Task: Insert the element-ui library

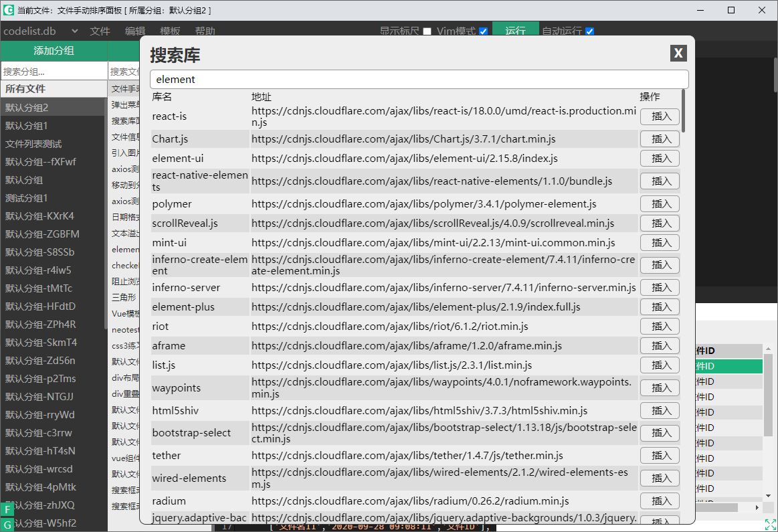Action: [x=660, y=159]
